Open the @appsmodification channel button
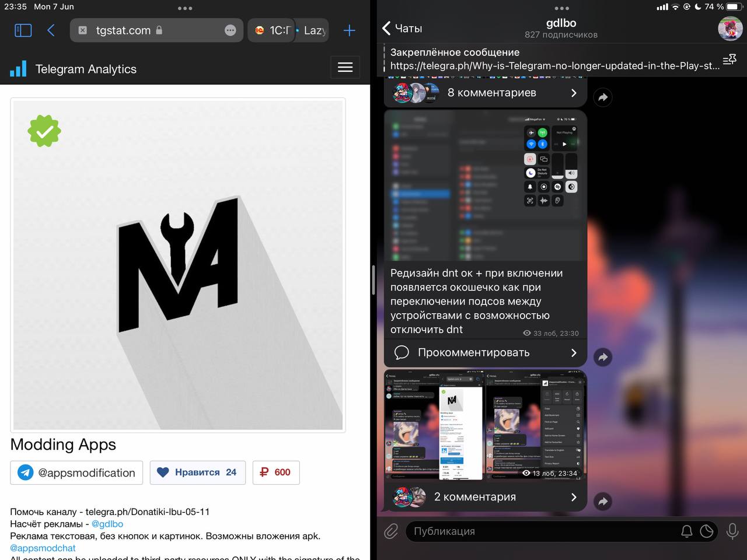747x560 pixels. coord(76,473)
